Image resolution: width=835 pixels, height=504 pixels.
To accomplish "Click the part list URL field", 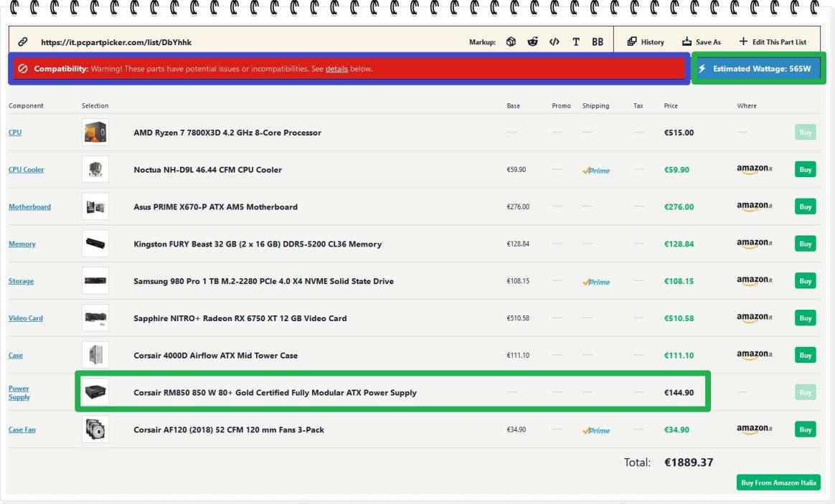I will tap(116, 42).
